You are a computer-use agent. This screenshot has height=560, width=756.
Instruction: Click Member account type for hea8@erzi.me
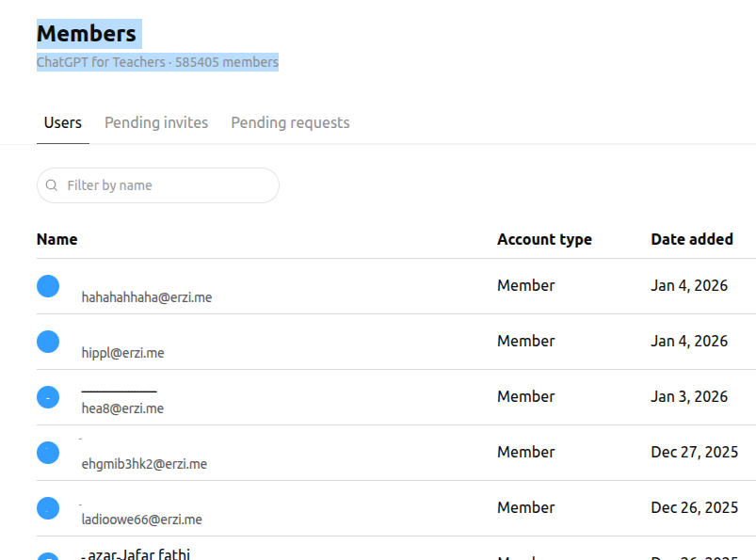[525, 396]
